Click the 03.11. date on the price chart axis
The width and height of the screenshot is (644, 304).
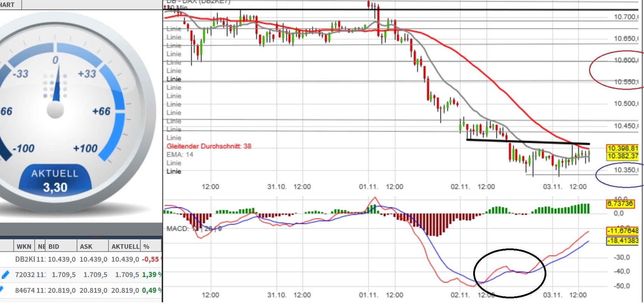(x=553, y=187)
